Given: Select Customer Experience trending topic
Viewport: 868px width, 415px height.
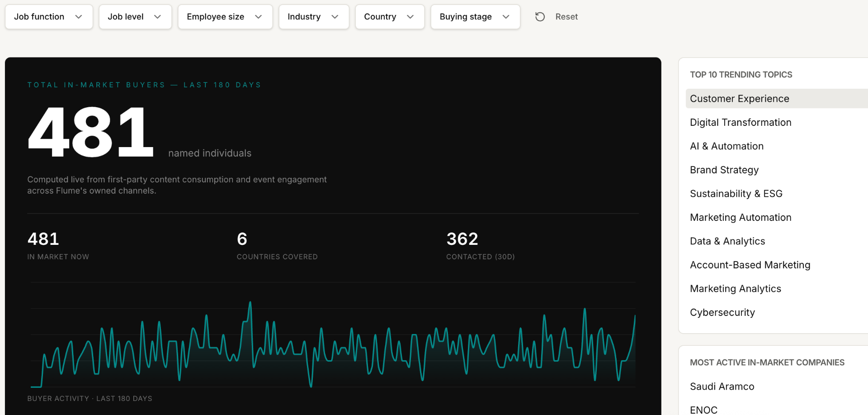Looking at the screenshot, I should tap(777, 99).
